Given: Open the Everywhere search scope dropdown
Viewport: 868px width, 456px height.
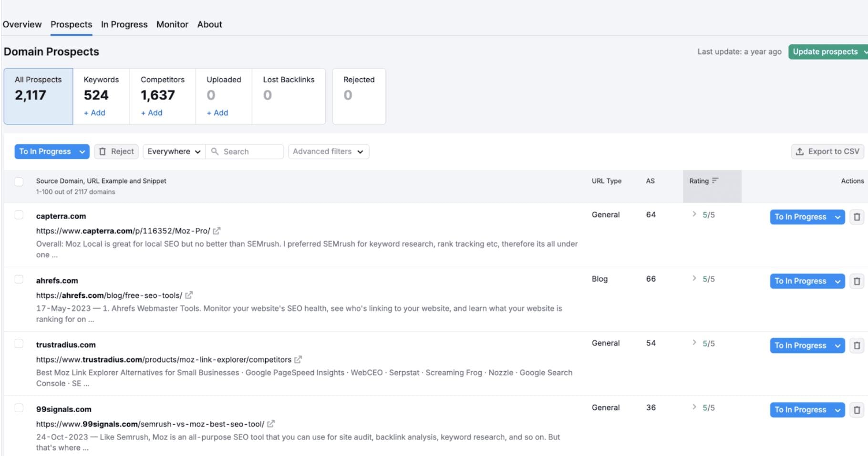Looking at the screenshot, I should [174, 152].
